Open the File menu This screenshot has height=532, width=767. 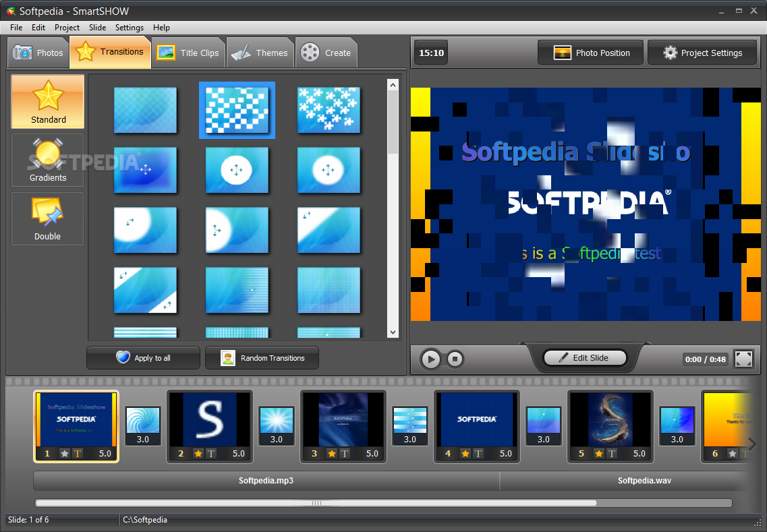16,28
